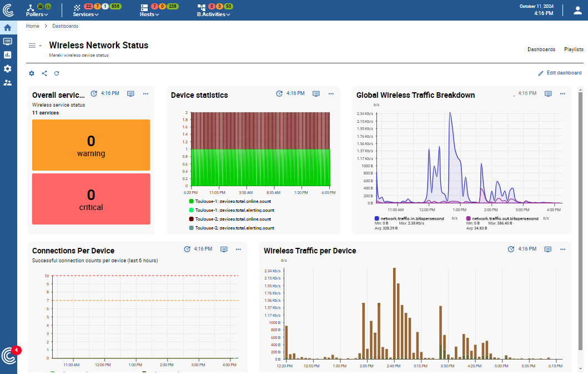The height and width of the screenshot is (374, 588).
Task: Click the share dashboard icon
Action: 44,73
